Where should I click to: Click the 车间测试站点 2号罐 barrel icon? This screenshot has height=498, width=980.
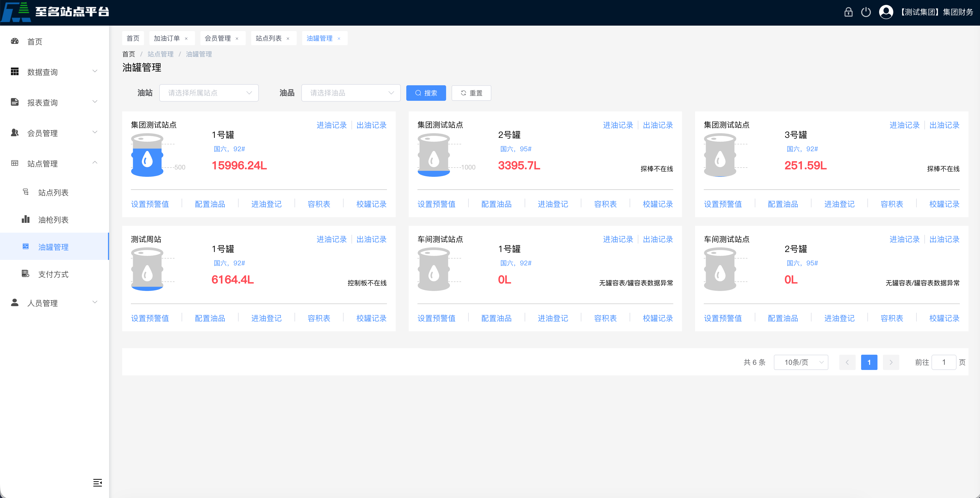720,269
